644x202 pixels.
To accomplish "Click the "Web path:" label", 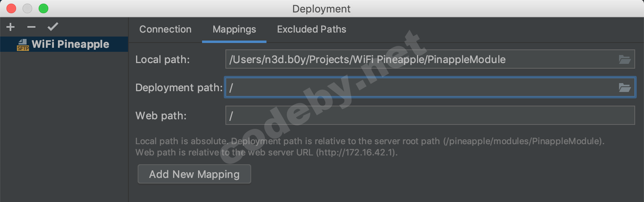I will (161, 116).
